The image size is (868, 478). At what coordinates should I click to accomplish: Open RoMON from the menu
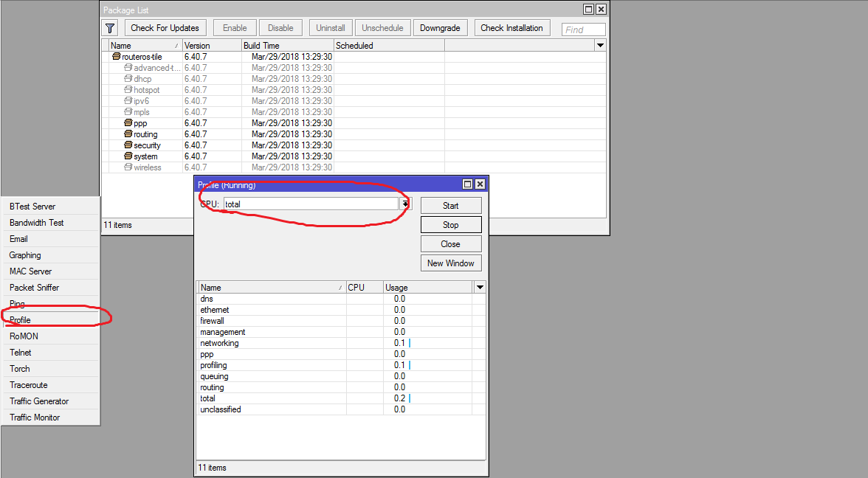tap(51, 336)
